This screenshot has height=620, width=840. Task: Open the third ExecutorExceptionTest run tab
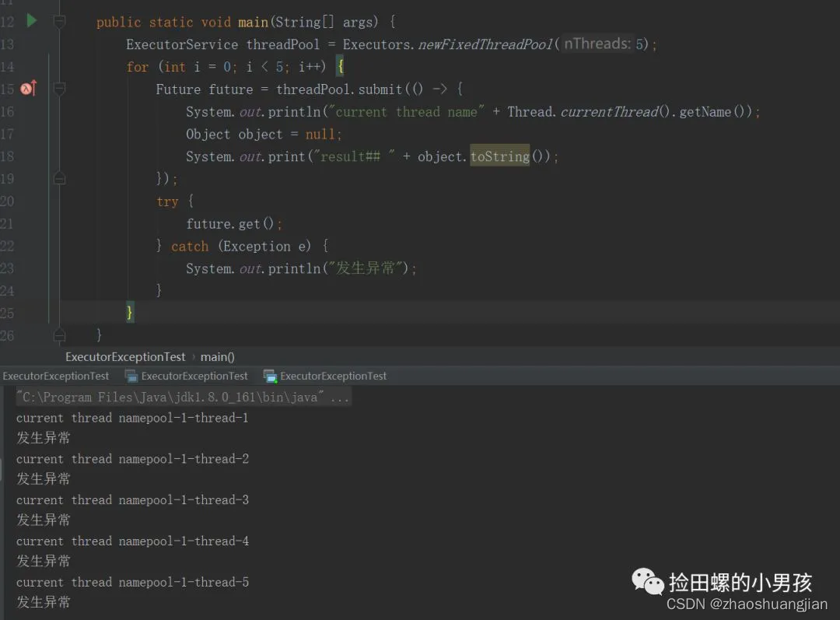coord(333,377)
